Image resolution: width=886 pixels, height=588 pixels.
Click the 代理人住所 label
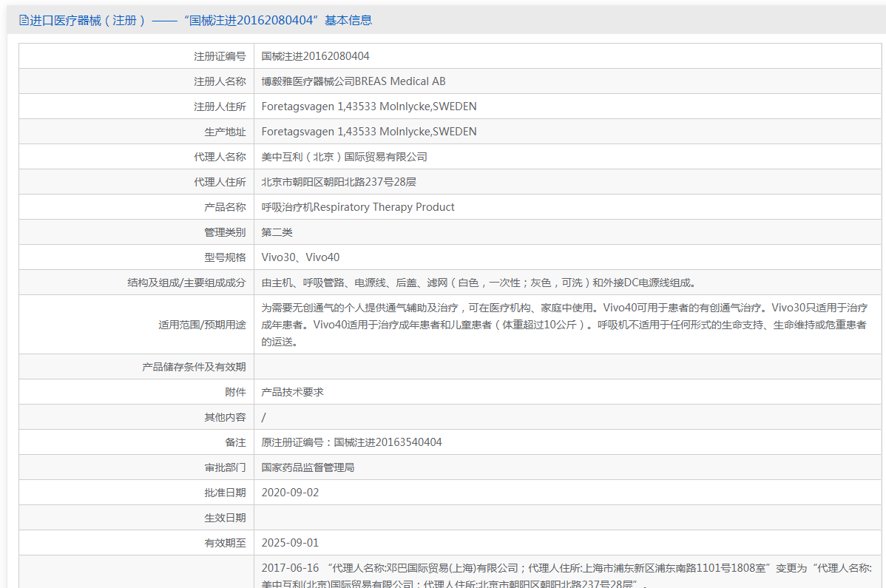pos(220,182)
